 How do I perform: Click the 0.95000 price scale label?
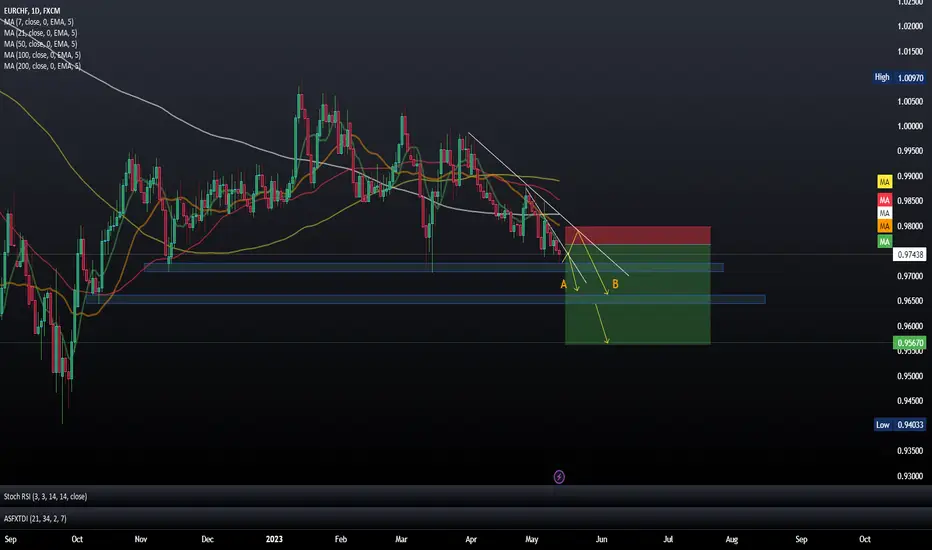pos(910,376)
